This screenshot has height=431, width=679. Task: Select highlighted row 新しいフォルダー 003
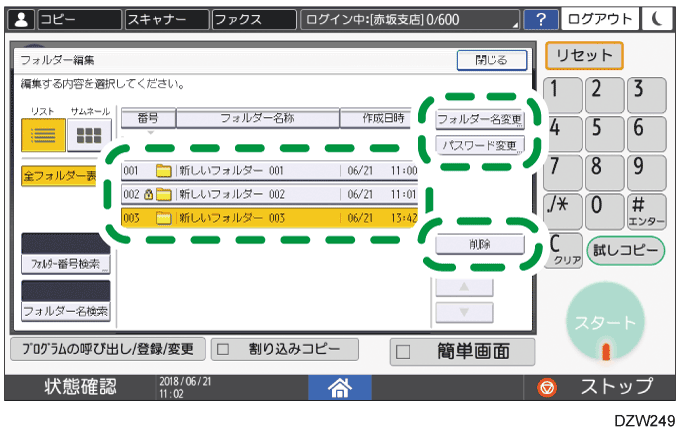(x=269, y=217)
